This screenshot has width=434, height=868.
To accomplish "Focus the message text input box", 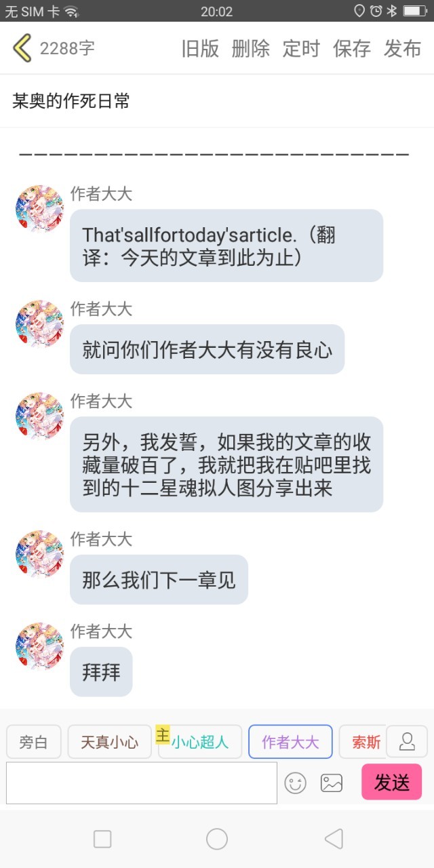I will click(x=142, y=783).
